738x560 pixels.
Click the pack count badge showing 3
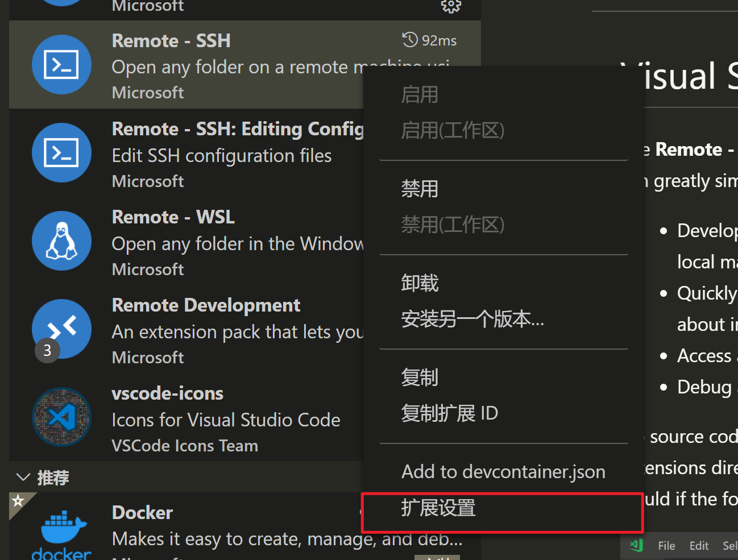(47, 350)
